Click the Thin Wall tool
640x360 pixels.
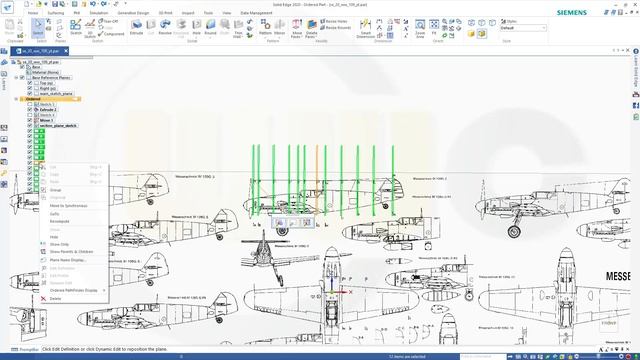(x=238, y=29)
